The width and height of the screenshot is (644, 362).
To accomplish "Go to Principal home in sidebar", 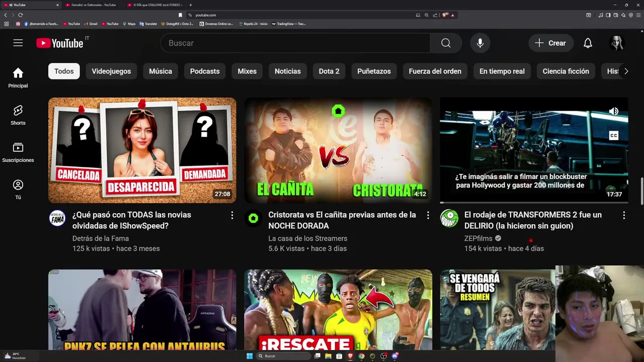I will tap(18, 78).
